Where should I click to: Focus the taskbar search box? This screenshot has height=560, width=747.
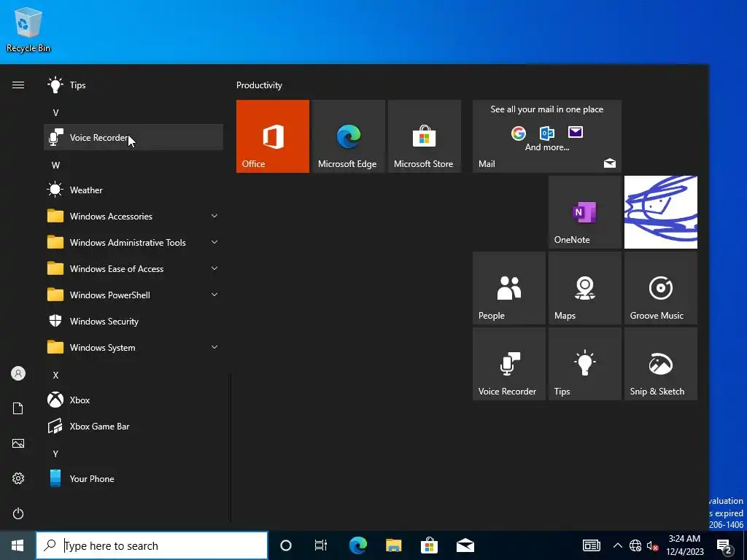[x=152, y=545]
